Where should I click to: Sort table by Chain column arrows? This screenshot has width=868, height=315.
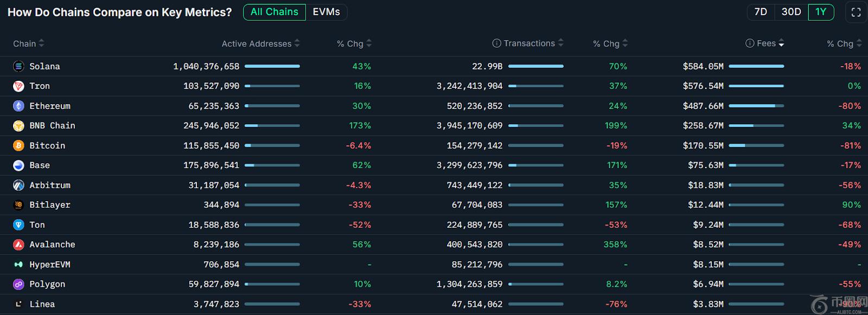pos(42,43)
